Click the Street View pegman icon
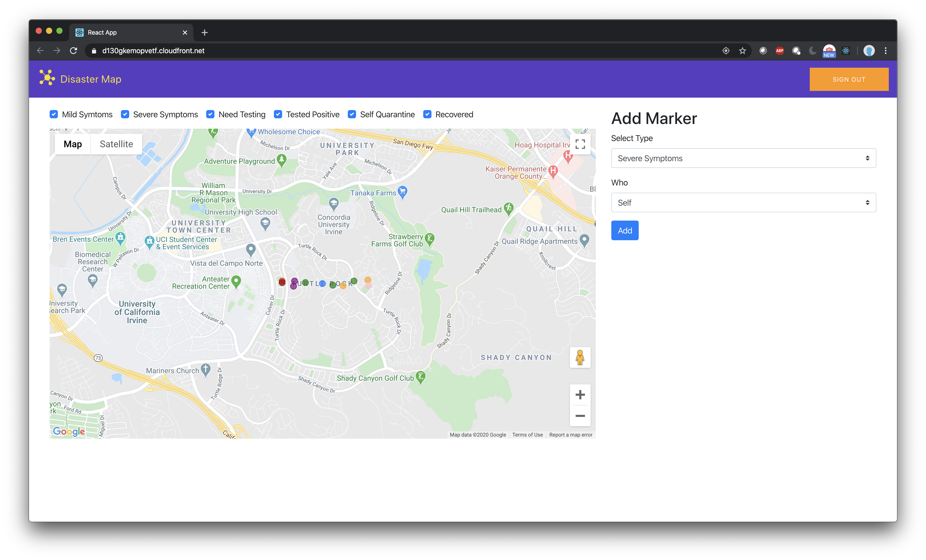This screenshot has width=926, height=560. [580, 357]
